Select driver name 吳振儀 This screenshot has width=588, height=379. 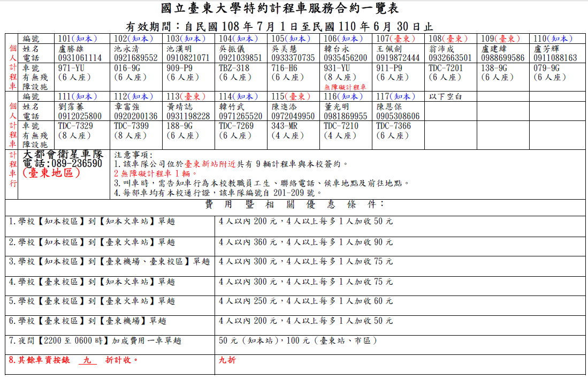(x=231, y=49)
